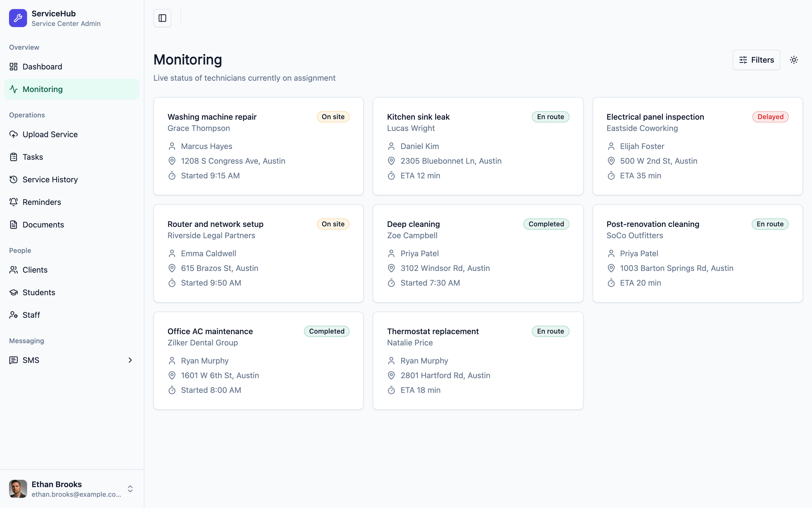
Task: Open Ethan Brooks account switcher chevron
Action: click(x=130, y=489)
